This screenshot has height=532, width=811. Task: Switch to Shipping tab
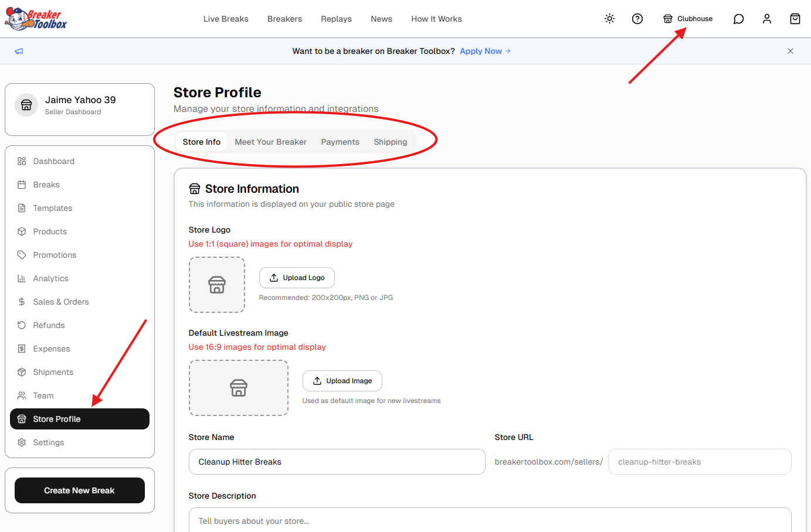391,142
